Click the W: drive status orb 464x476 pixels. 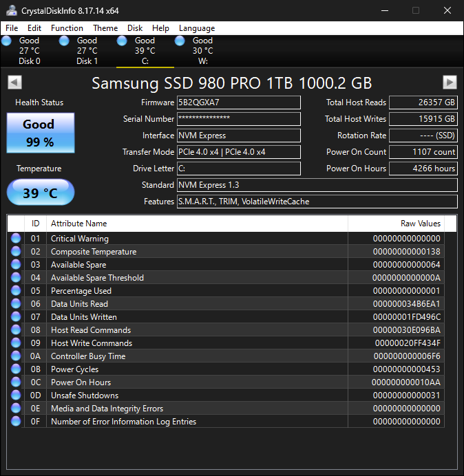(x=180, y=41)
